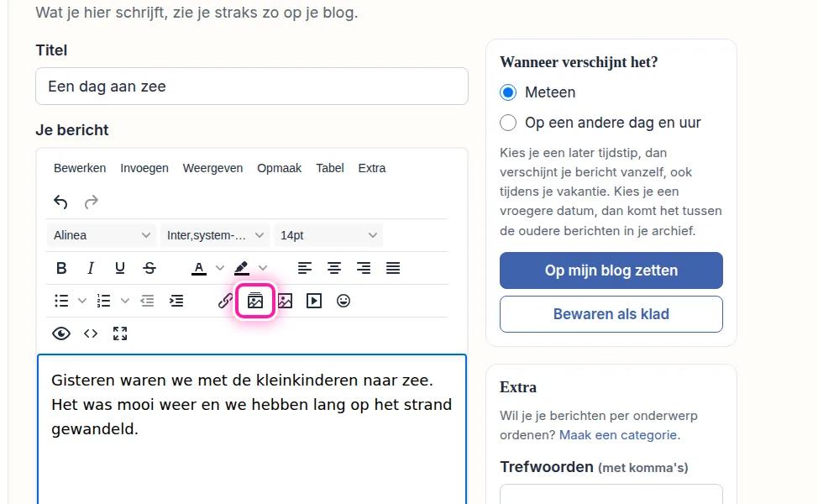818x504 pixels.
Task: Expand the text color options arrow
Action: 220,268
